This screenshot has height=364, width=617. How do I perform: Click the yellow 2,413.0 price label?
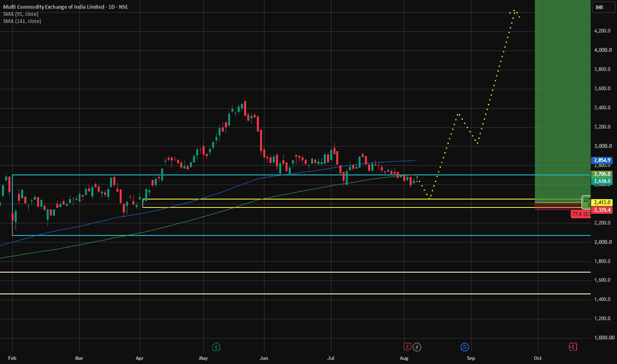click(x=602, y=203)
